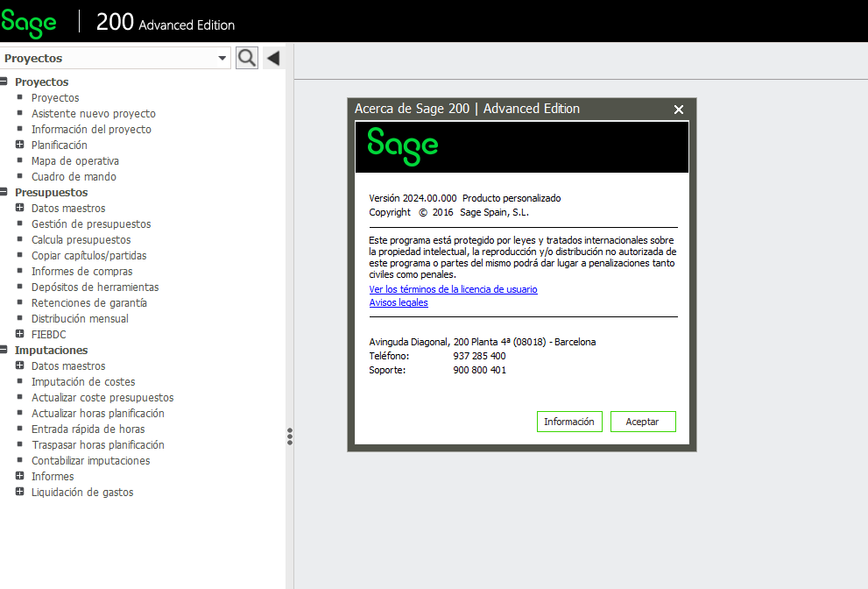Expand the Planificación node

(20, 145)
